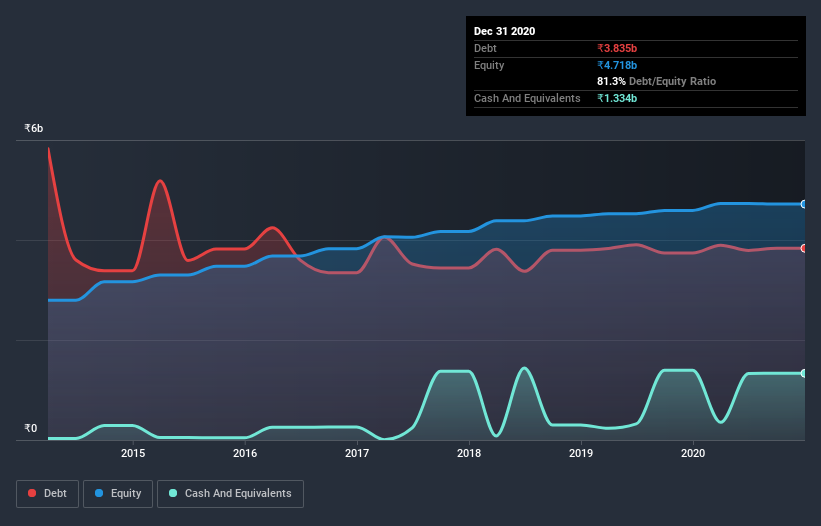Click the Equity row label in tooltip
Screen dimensions: 821x526
coord(489,65)
